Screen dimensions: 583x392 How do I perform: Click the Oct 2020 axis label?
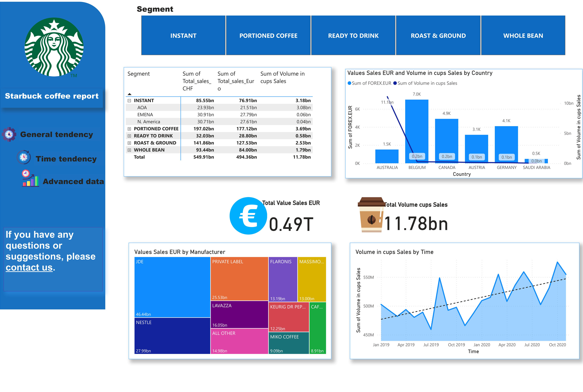557,345
